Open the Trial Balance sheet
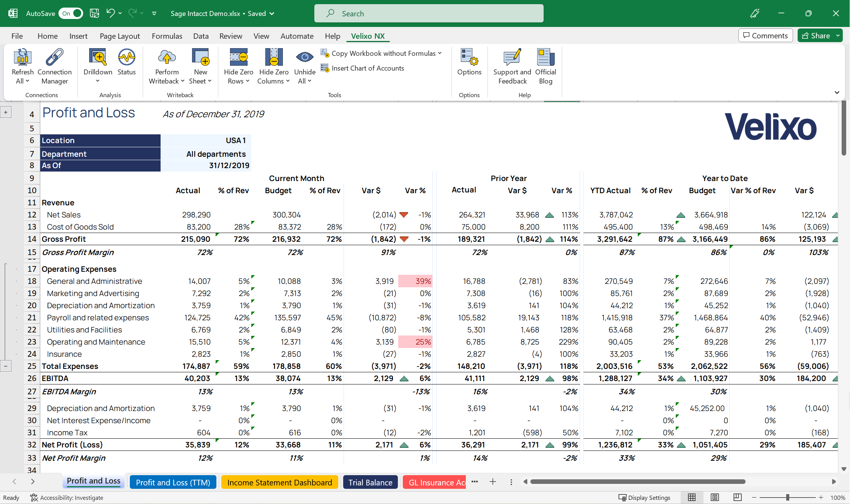The image size is (850, 504). (x=371, y=482)
